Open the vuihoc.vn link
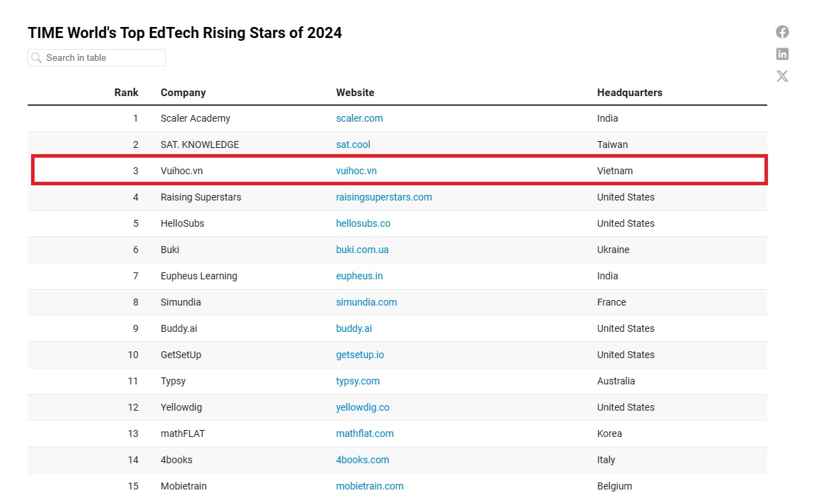 point(356,171)
